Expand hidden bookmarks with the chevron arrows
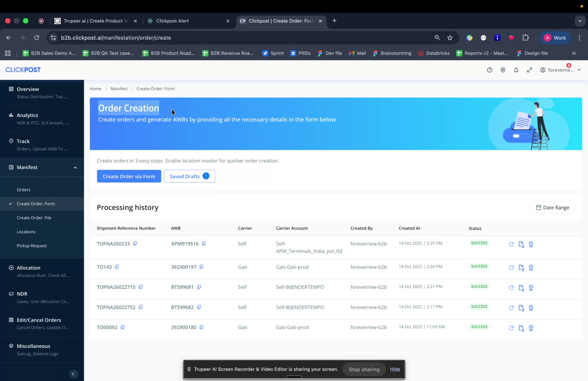Viewport: 588px width, 381px height. [573, 53]
